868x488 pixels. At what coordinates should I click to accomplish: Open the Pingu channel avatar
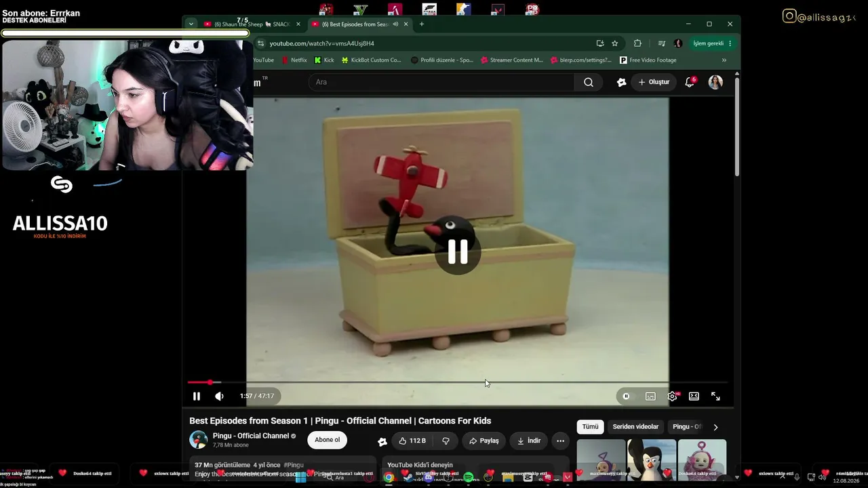coord(198,440)
